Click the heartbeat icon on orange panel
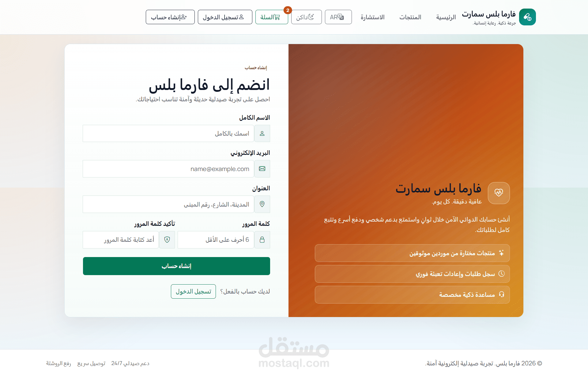 tap(499, 193)
